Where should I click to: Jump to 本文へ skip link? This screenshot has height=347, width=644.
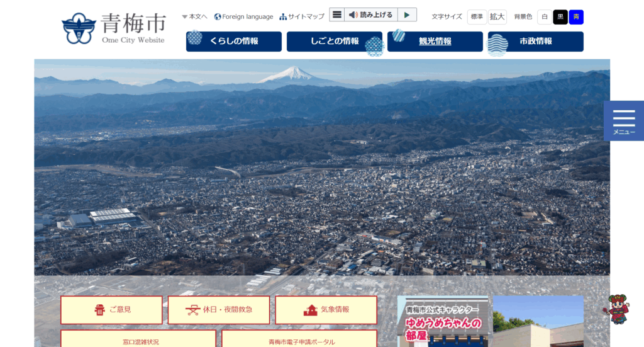tap(194, 17)
